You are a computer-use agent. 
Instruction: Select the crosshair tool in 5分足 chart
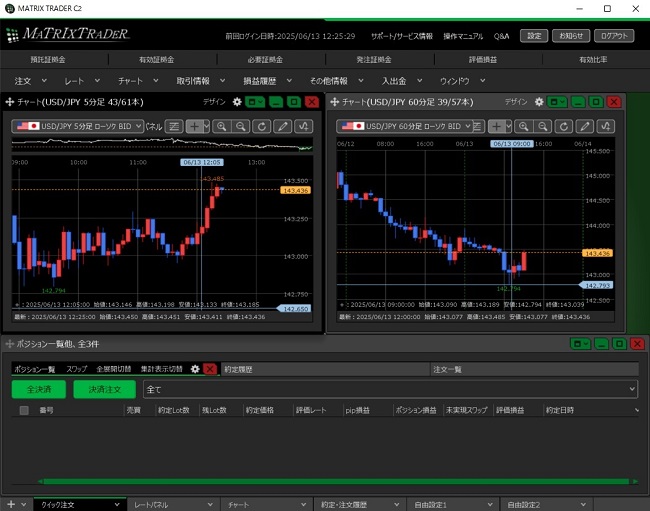coord(194,126)
